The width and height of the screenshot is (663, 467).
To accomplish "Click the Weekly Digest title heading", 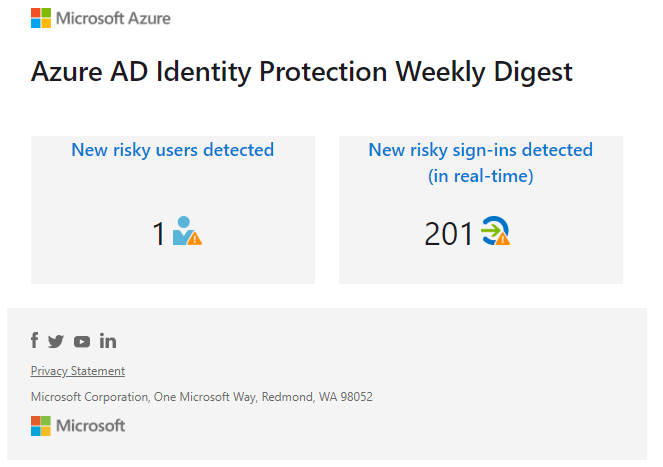I will tap(302, 71).
